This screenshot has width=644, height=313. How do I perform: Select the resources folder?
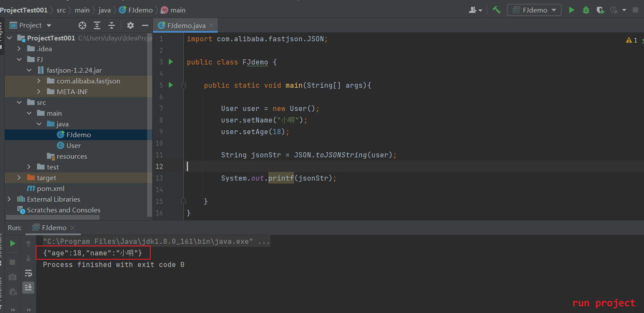[x=67, y=156]
